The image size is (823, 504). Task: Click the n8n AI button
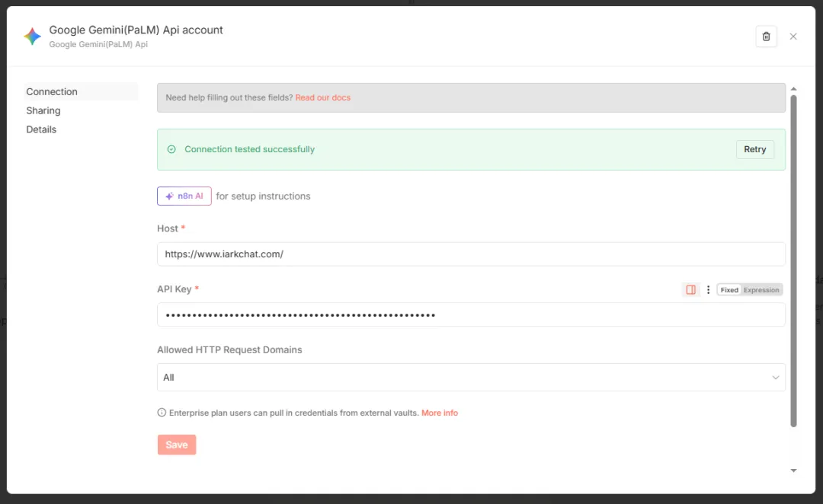[184, 196]
